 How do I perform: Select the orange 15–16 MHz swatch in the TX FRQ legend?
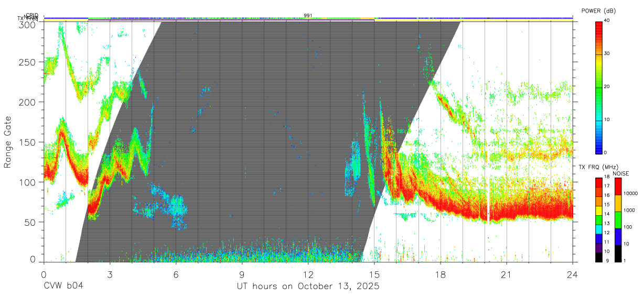tap(598, 202)
